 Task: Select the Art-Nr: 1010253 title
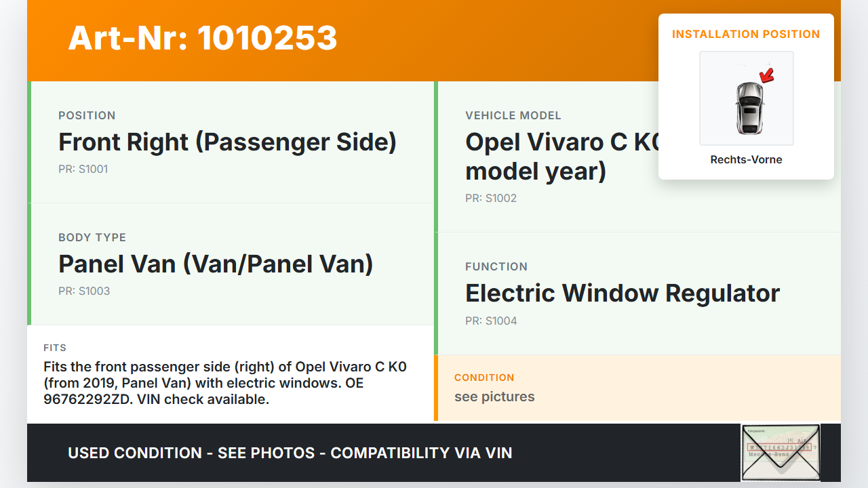pos(203,38)
